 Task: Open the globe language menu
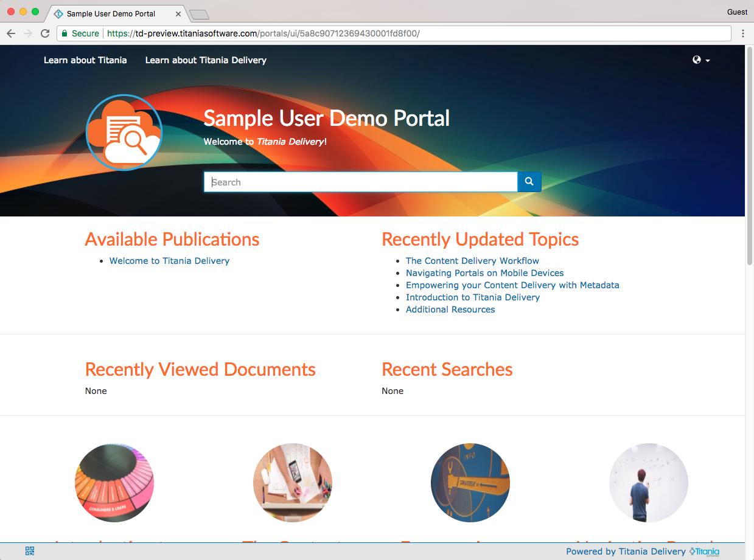click(x=701, y=60)
